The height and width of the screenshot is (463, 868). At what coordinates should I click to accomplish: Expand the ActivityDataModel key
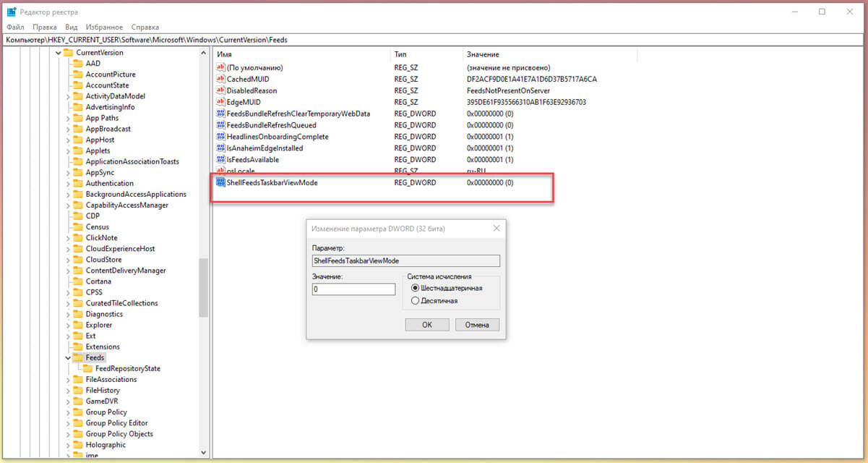click(x=68, y=96)
